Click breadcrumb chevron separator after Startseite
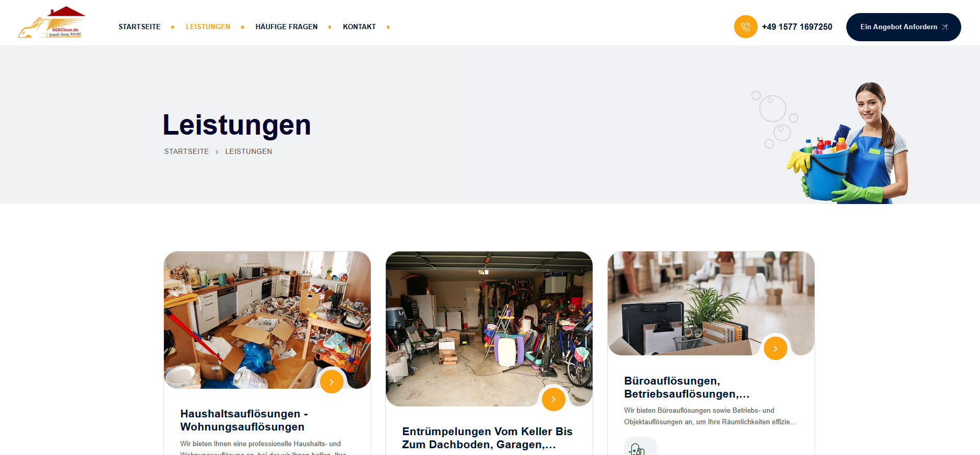The image size is (980, 455). [x=217, y=152]
